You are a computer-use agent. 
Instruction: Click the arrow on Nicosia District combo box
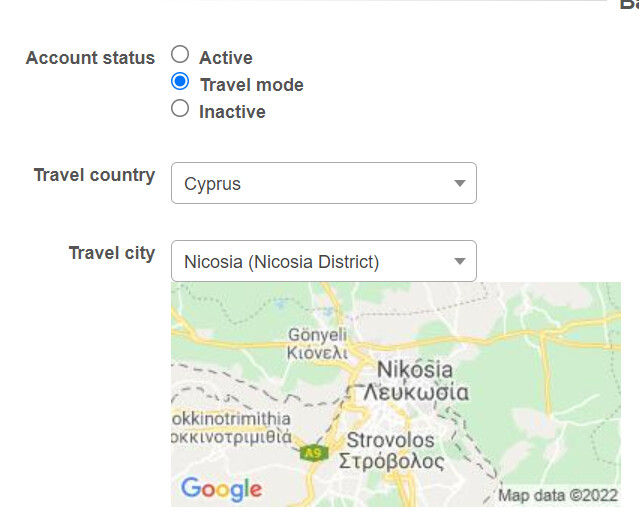[460, 261]
